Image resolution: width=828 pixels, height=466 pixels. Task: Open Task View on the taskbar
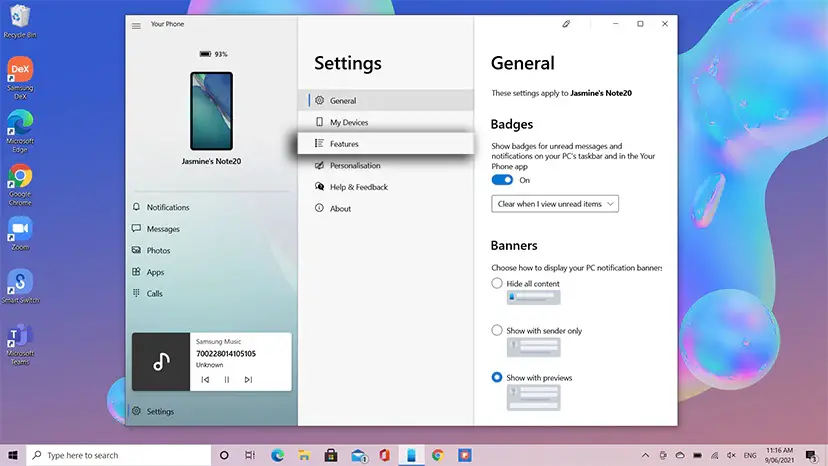pyautogui.click(x=250, y=455)
